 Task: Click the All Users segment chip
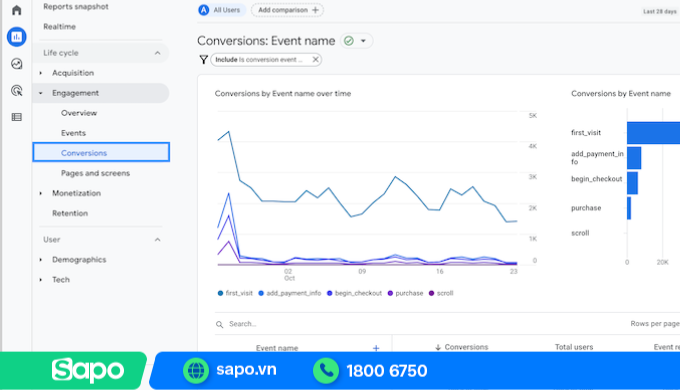coord(222,10)
